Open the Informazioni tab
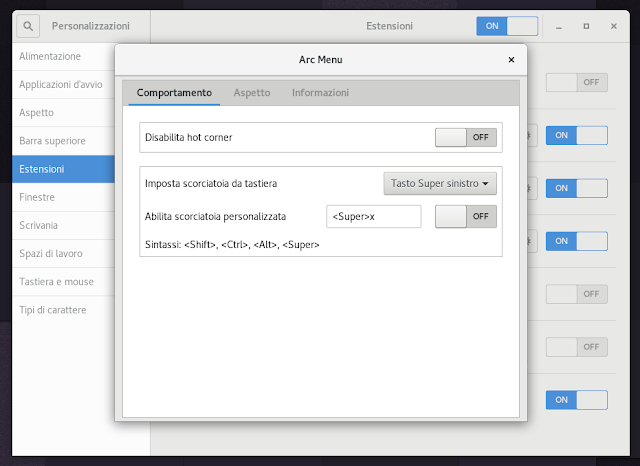 pyautogui.click(x=320, y=93)
